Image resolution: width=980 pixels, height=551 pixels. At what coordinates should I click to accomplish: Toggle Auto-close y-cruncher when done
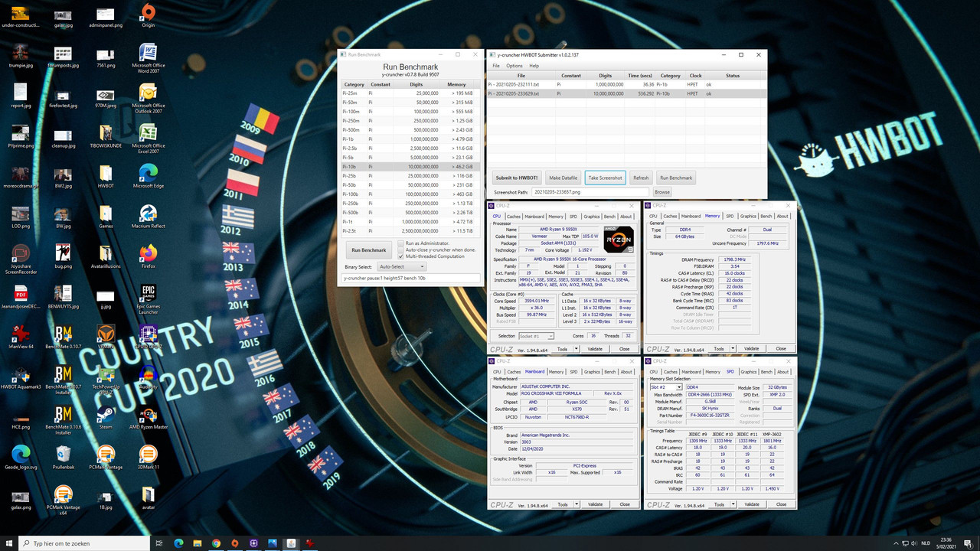coord(400,249)
